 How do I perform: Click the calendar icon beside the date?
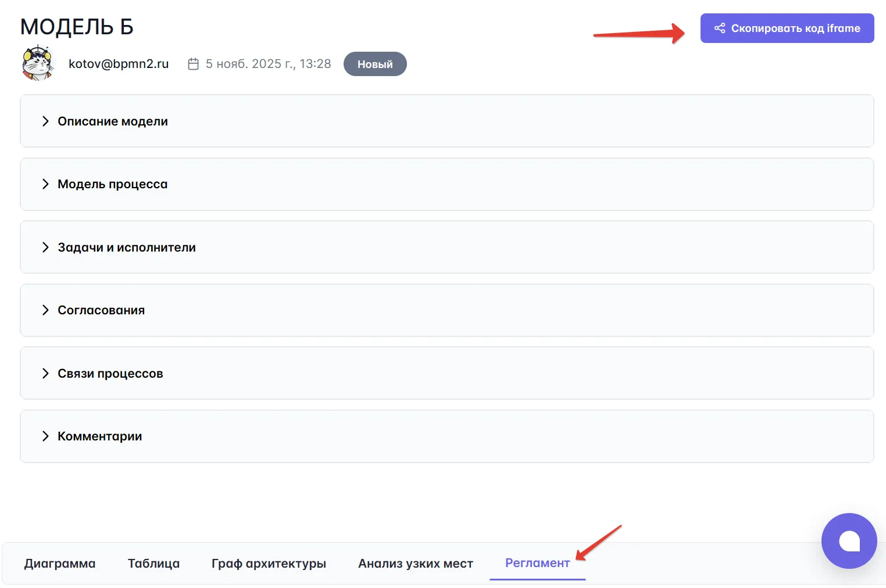coord(194,64)
